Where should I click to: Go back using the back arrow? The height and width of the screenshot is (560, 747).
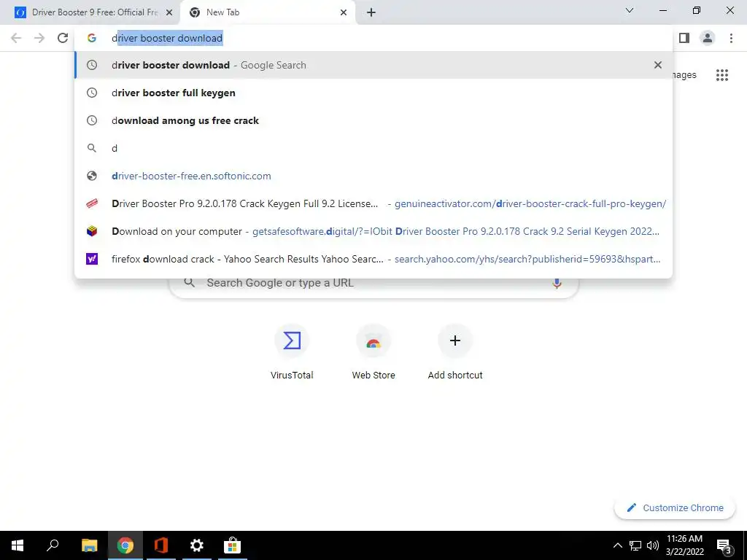click(16, 38)
